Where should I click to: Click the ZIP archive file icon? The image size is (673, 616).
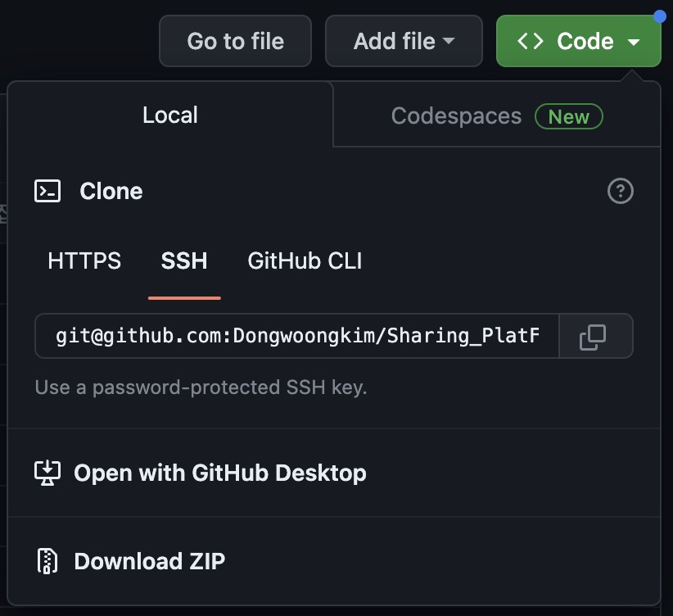point(47,561)
